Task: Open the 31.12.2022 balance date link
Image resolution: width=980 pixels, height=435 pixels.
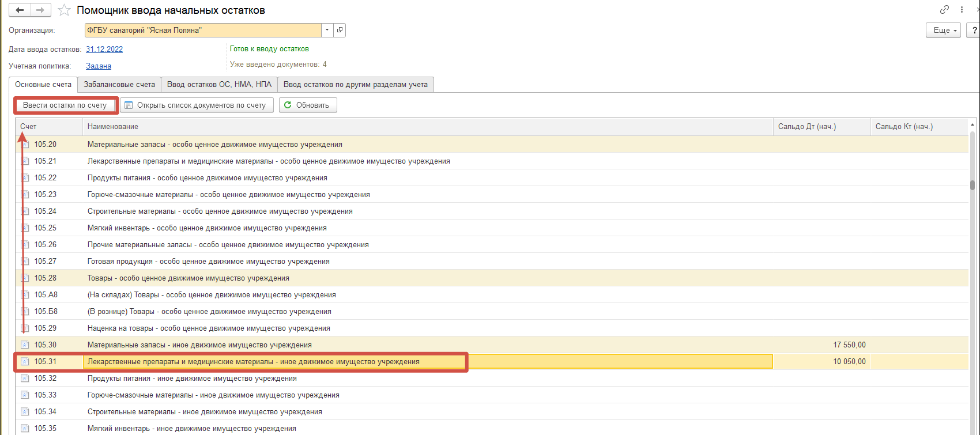Action: (x=104, y=49)
